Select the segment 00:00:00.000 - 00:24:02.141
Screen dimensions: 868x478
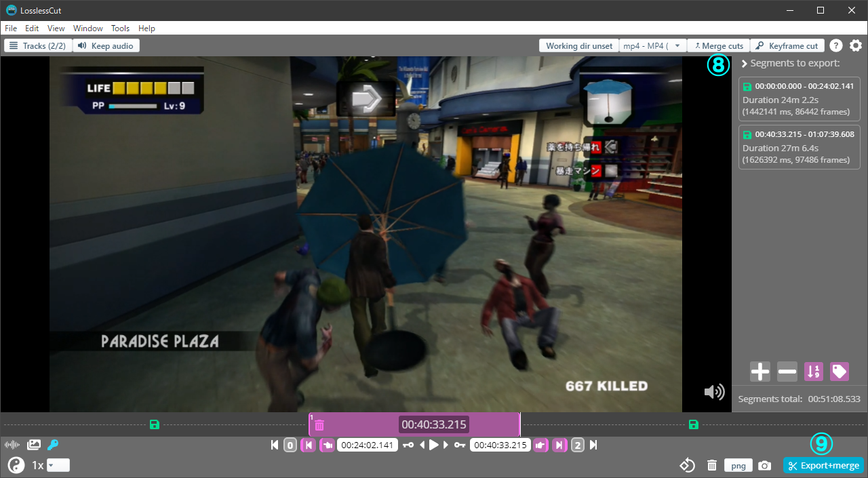coord(799,98)
